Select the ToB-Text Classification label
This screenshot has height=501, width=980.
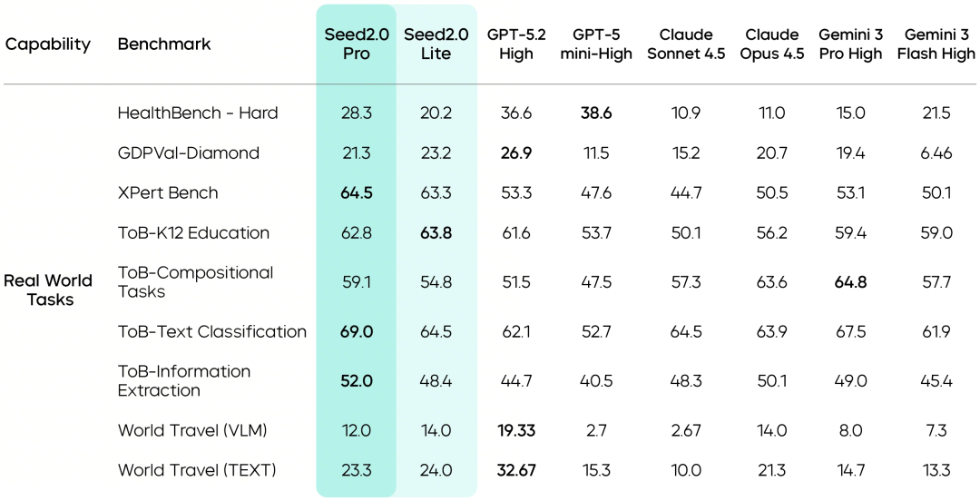pyautogui.click(x=211, y=331)
